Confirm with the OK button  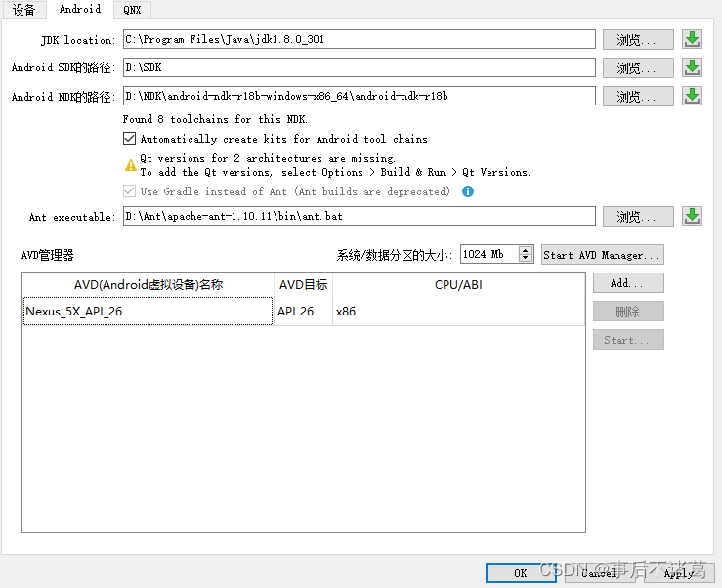(x=521, y=573)
